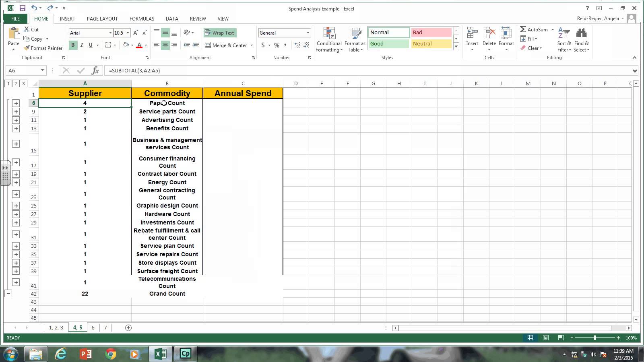The width and height of the screenshot is (644, 362).
Task: Click the zoom slider handle
Action: coord(595,338)
